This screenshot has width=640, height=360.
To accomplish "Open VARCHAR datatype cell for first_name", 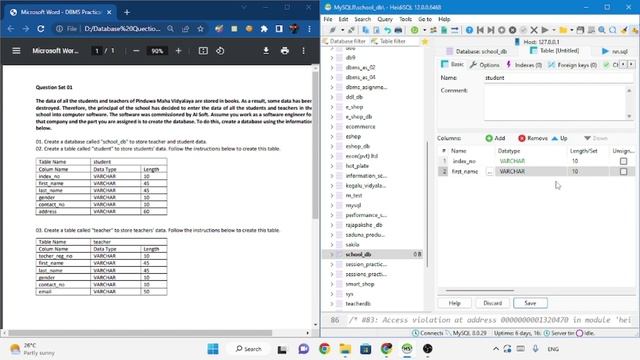I will pos(530,171).
